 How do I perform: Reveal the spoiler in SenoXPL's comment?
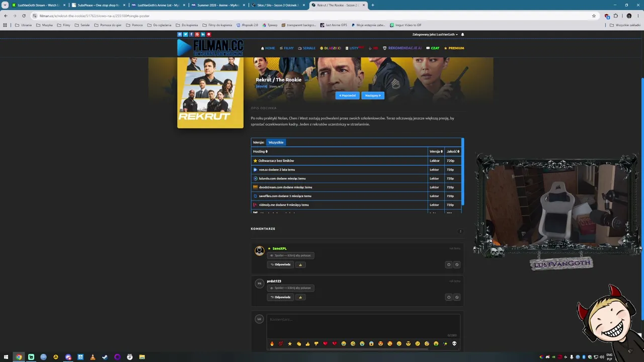[291, 255]
